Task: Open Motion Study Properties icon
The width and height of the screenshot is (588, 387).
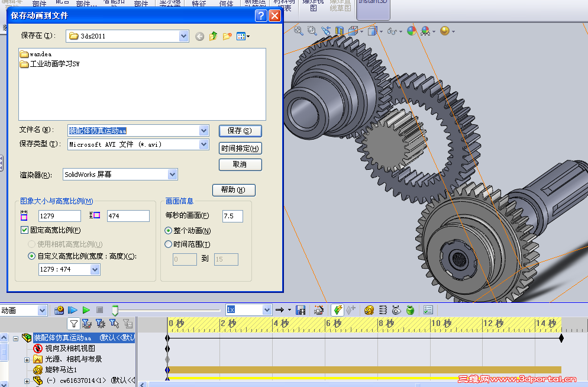Action: [428, 310]
